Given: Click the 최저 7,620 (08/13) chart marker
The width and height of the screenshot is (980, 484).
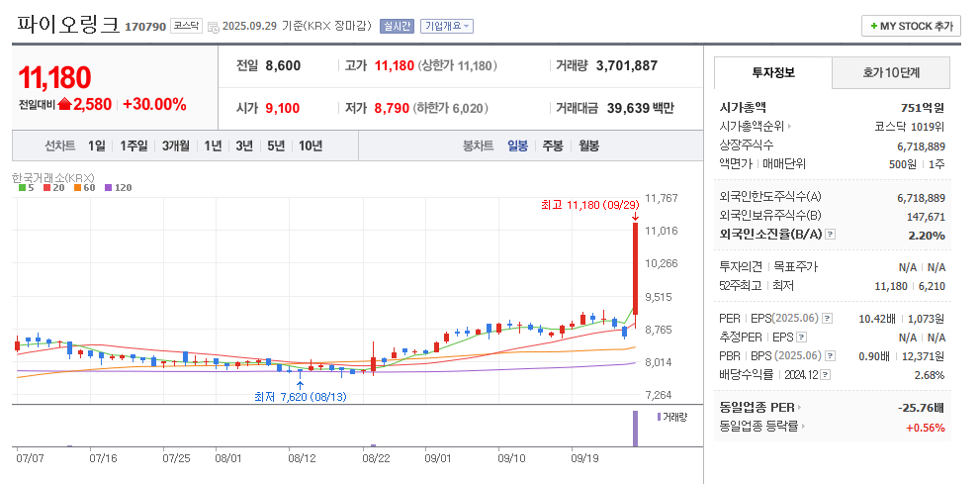Looking at the screenshot, I should [300, 397].
